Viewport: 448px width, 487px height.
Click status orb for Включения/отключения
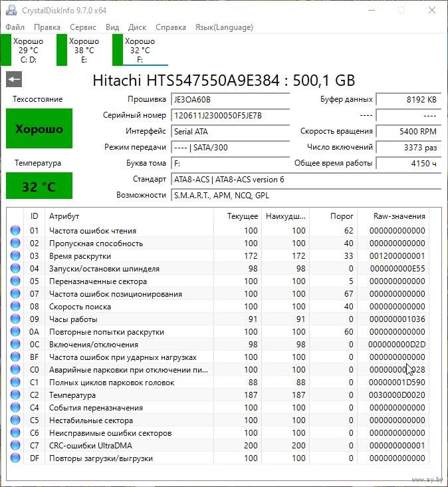click(15, 344)
